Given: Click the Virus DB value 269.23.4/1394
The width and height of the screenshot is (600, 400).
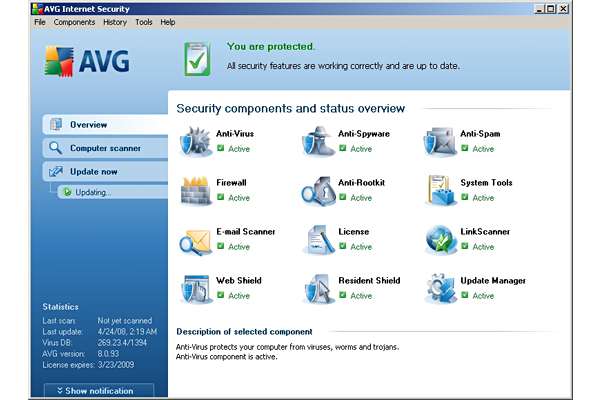Looking at the screenshot, I should (x=122, y=343).
